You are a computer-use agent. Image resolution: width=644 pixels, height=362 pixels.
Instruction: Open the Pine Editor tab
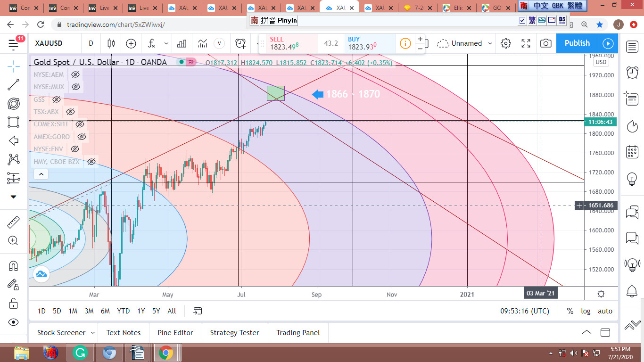click(175, 333)
